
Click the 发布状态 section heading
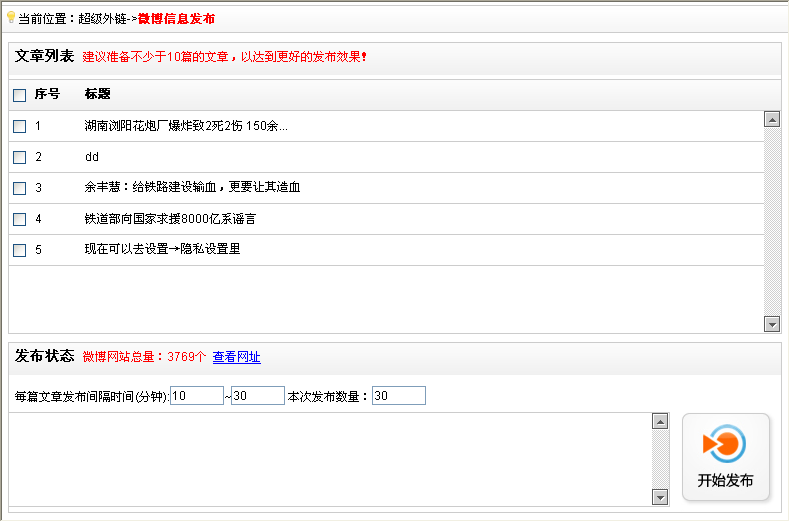tap(44, 356)
